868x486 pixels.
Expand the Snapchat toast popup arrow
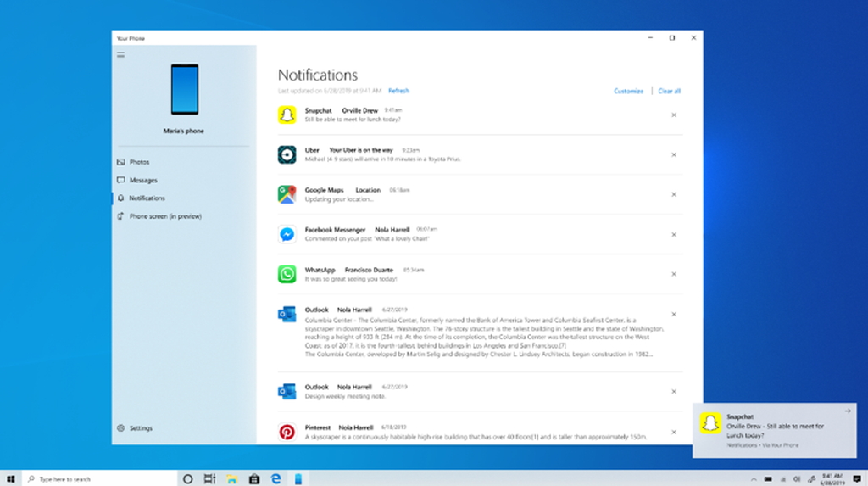(848, 411)
